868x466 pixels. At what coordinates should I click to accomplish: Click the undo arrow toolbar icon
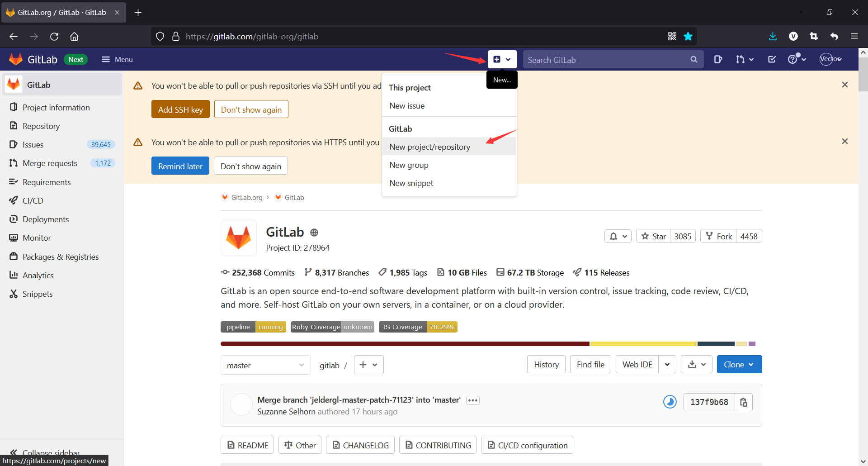pos(834,37)
